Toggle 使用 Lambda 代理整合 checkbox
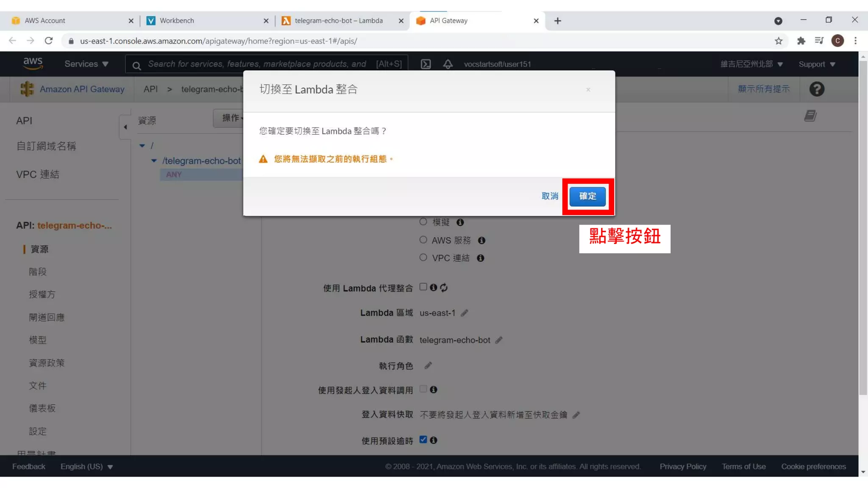The image size is (868, 488). [423, 287]
